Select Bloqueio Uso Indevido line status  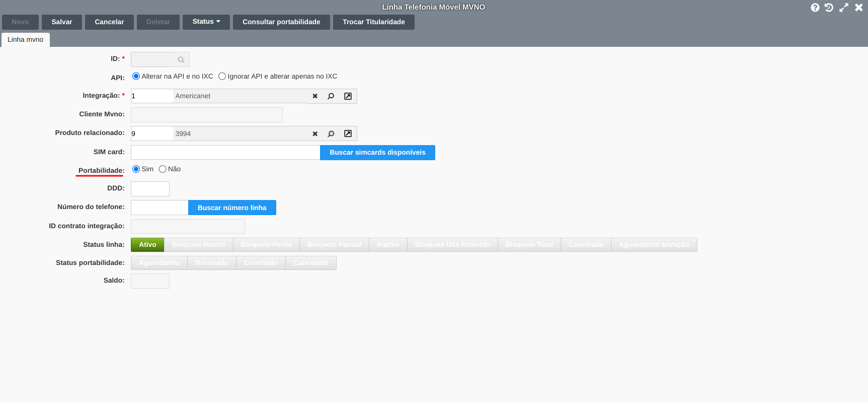point(452,245)
